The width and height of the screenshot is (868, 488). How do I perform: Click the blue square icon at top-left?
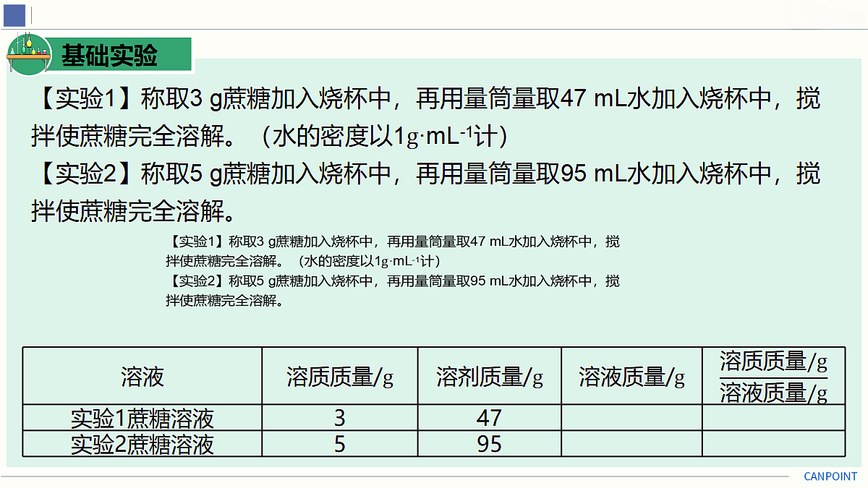(x=14, y=14)
